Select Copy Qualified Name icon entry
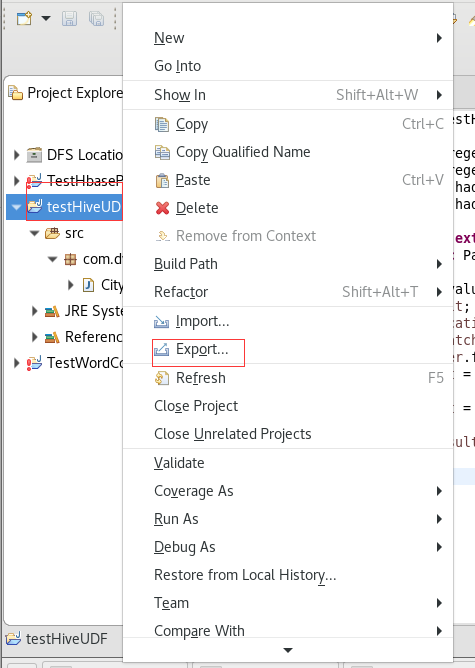This screenshot has width=475, height=668. click(x=162, y=152)
